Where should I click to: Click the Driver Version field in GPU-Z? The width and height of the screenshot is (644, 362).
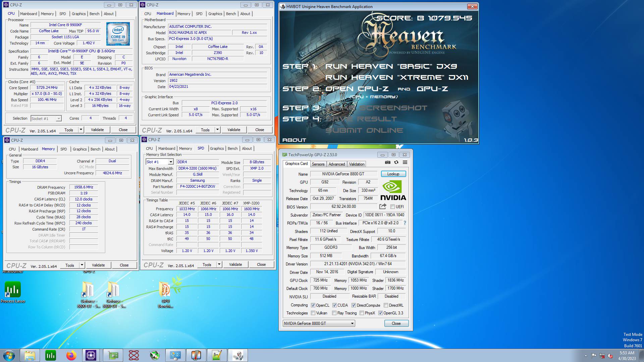(x=358, y=264)
